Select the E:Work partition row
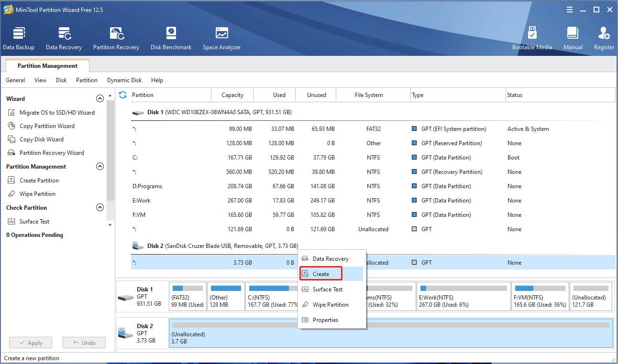The image size is (618, 364). pyautogui.click(x=373, y=201)
